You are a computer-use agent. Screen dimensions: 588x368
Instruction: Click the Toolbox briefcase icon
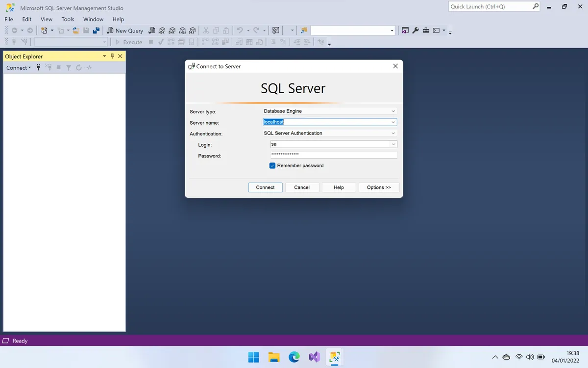coord(426,30)
